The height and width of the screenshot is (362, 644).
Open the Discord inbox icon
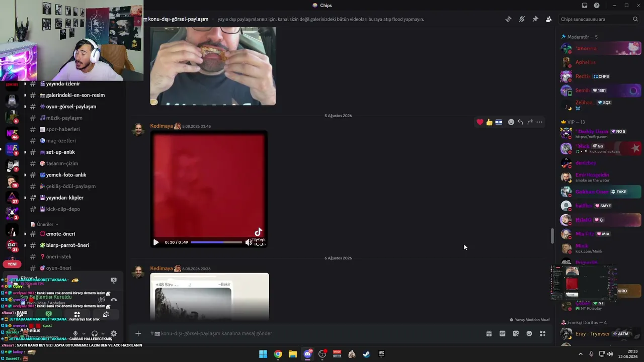point(584,6)
